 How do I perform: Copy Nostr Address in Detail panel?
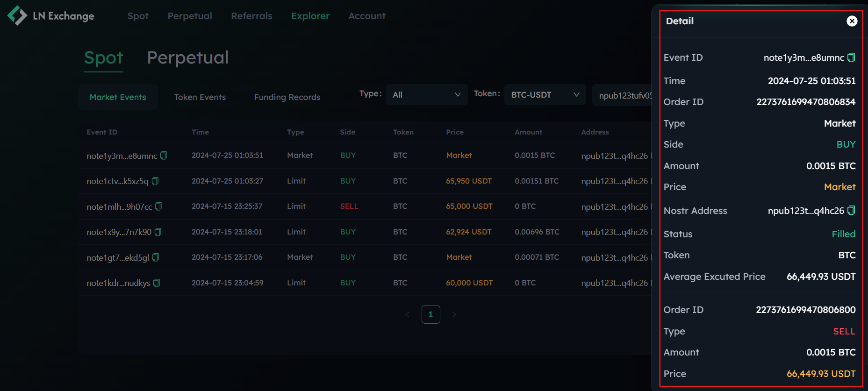click(x=851, y=211)
